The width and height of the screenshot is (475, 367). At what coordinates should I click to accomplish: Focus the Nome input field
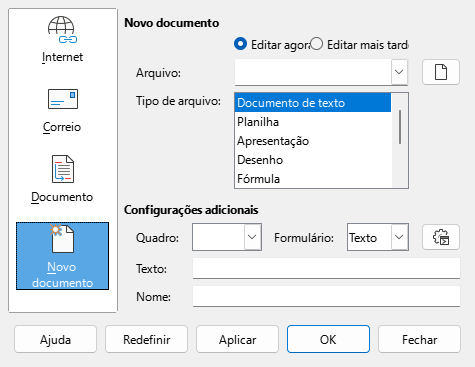click(x=326, y=296)
